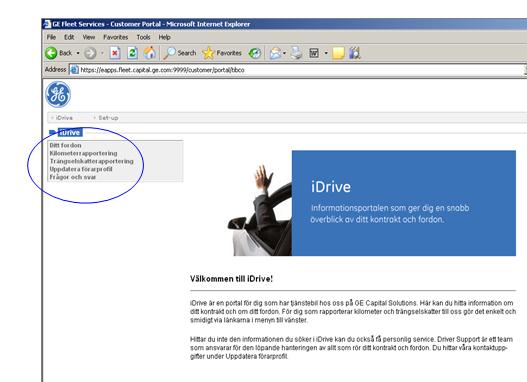Screen dimensions: 527x382
Task: Open the Help menu
Action: tap(164, 37)
